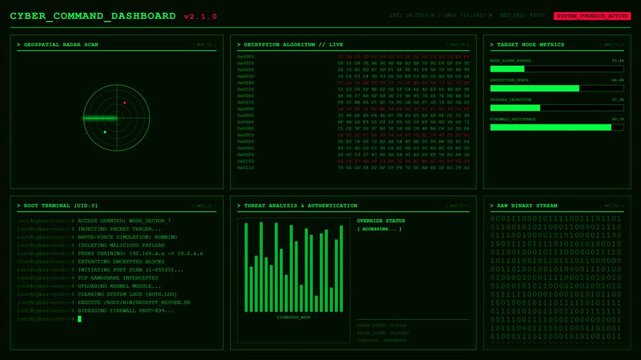Click the FIREWALL_RESISTANCE progress bar

(x=557, y=127)
